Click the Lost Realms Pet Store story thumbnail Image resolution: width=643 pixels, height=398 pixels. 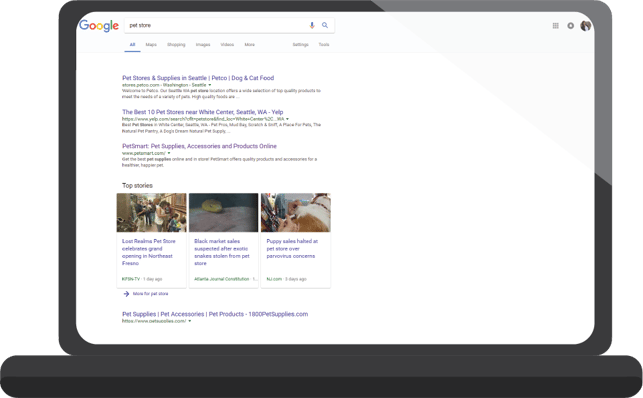[x=151, y=213]
